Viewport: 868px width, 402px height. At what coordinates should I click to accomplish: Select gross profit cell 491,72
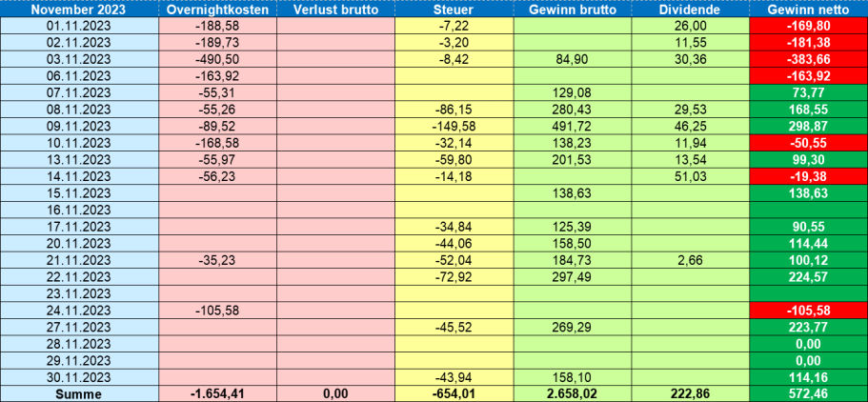coord(573,127)
